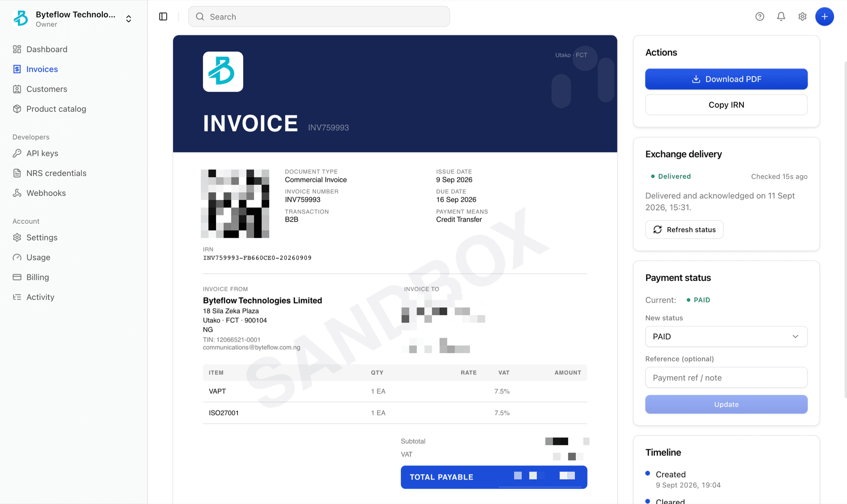Navigate to NRS credentials
This screenshot has width=847, height=504.
click(x=73, y=173)
